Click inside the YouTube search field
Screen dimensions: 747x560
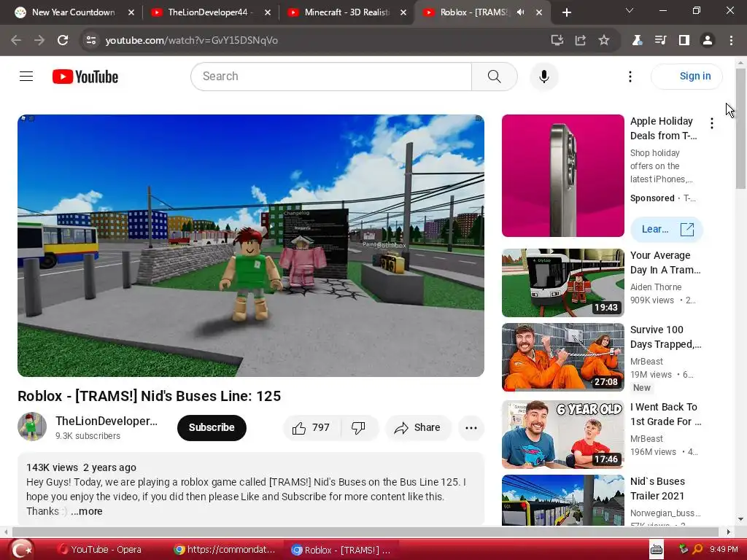pos(331,76)
